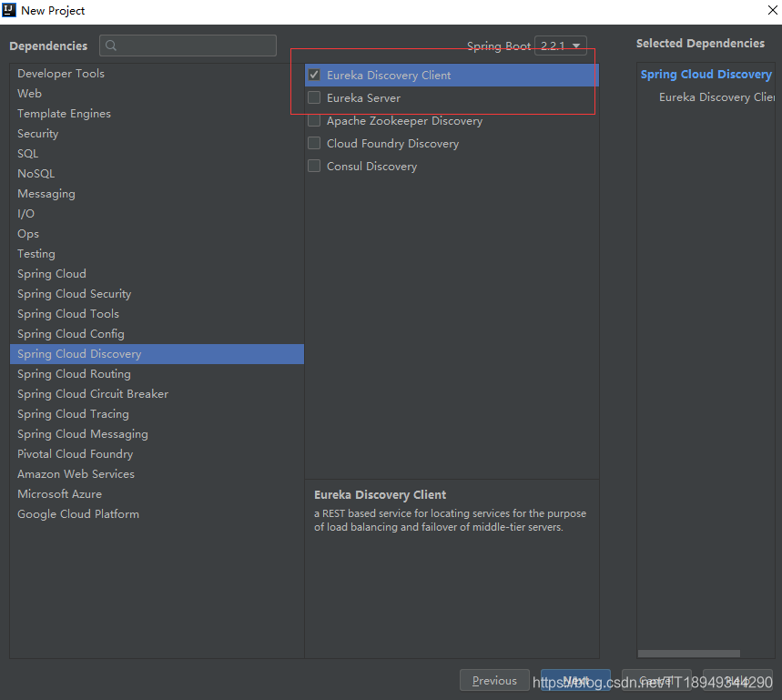782x700 pixels.
Task: Click the Cancel button
Action: click(656, 681)
